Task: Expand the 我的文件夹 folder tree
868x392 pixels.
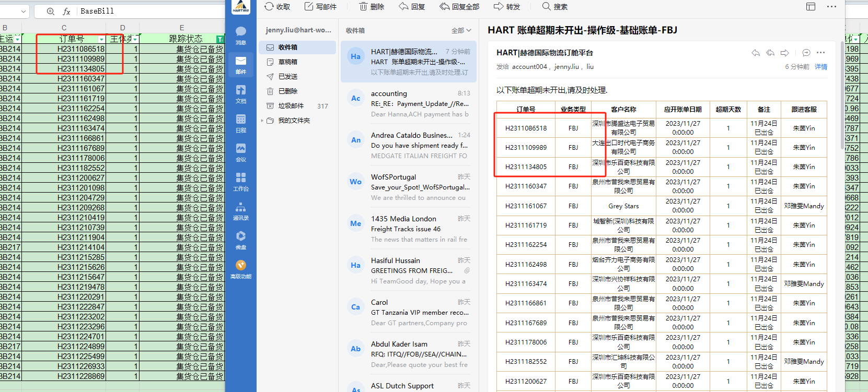Action: 262,121
